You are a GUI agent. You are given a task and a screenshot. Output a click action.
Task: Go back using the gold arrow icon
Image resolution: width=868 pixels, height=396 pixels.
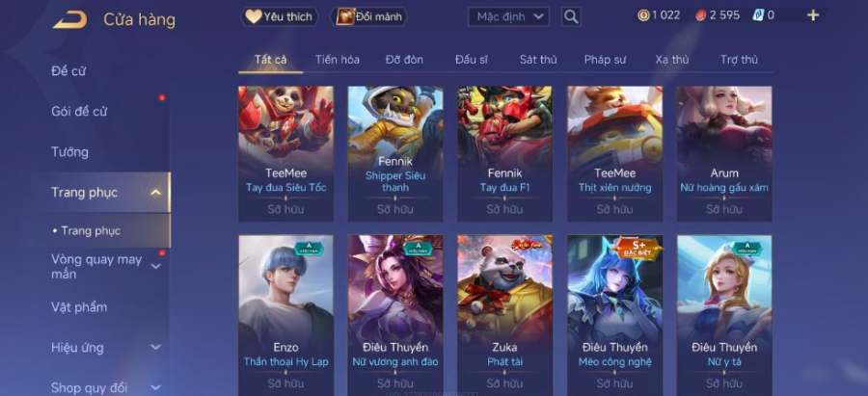(x=69, y=20)
